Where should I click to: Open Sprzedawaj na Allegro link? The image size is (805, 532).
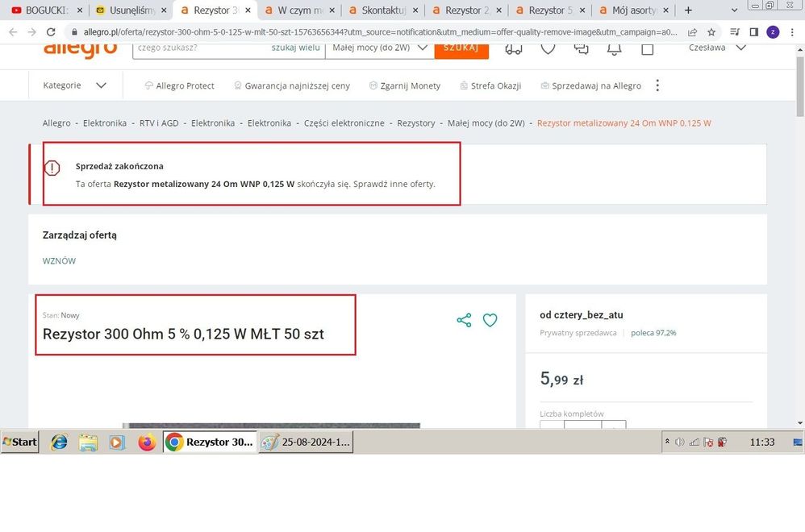pyautogui.click(x=591, y=85)
